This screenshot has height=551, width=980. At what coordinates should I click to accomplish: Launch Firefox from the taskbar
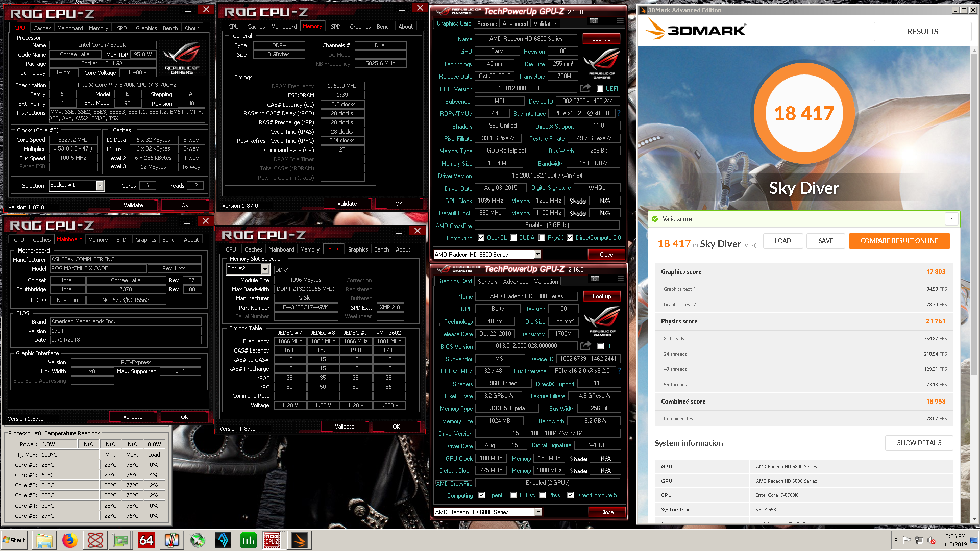[70, 540]
